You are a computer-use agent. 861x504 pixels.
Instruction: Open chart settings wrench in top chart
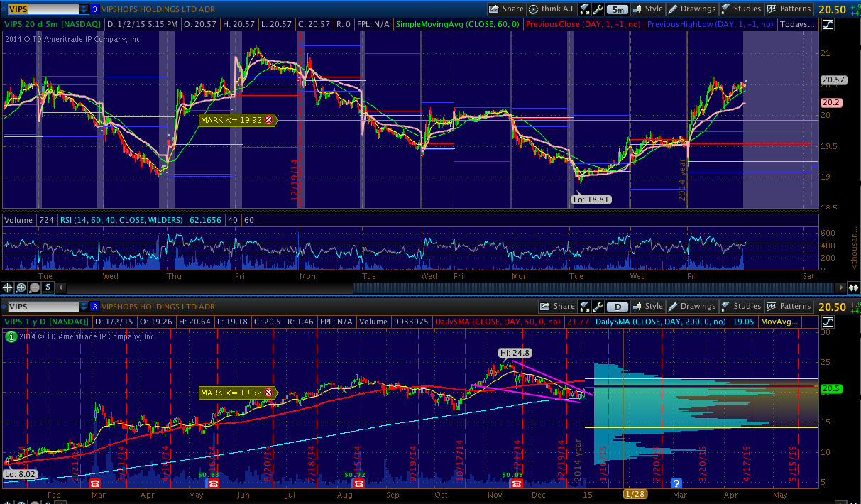(598, 9)
